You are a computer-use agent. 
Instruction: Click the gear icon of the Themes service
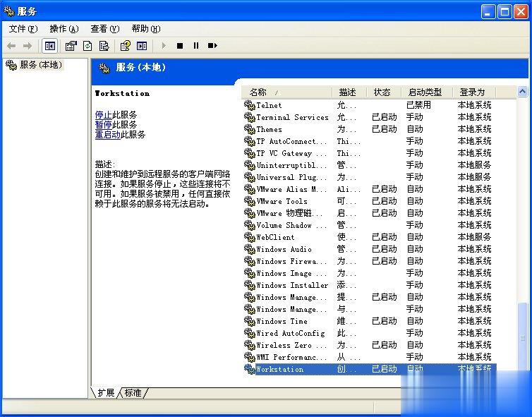click(x=250, y=129)
